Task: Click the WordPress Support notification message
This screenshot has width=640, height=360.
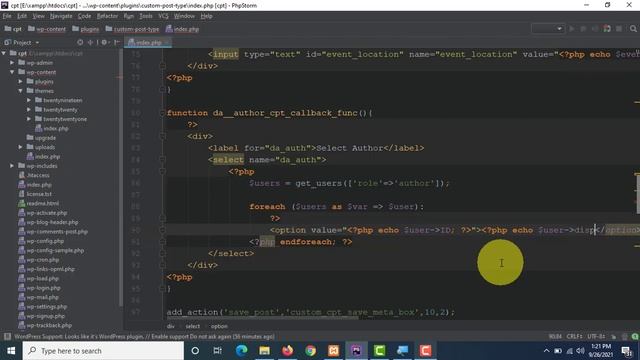Action: (x=144, y=337)
